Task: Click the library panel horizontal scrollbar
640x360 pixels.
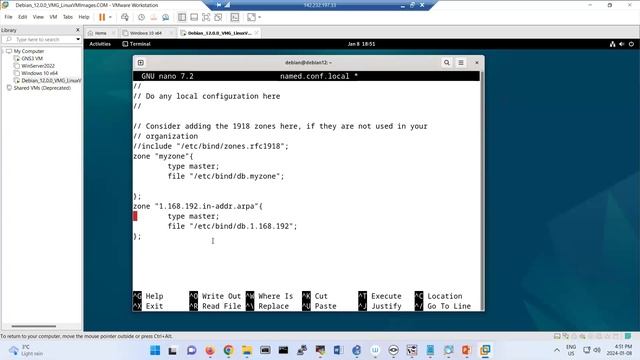Action: tap(34, 326)
